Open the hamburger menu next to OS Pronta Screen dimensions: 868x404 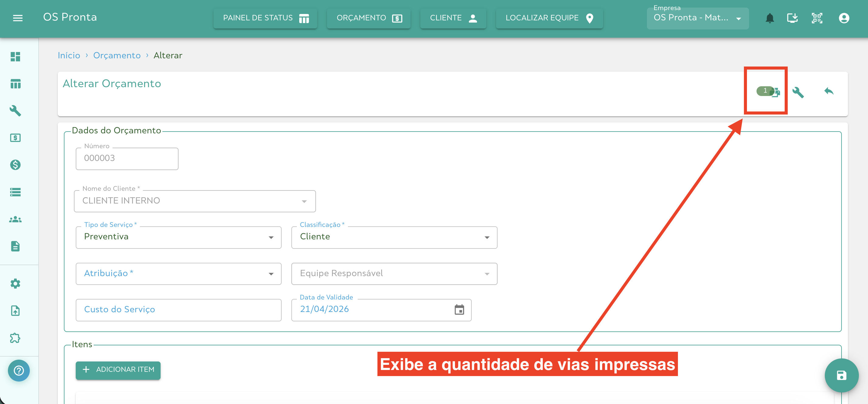coord(18,18)
